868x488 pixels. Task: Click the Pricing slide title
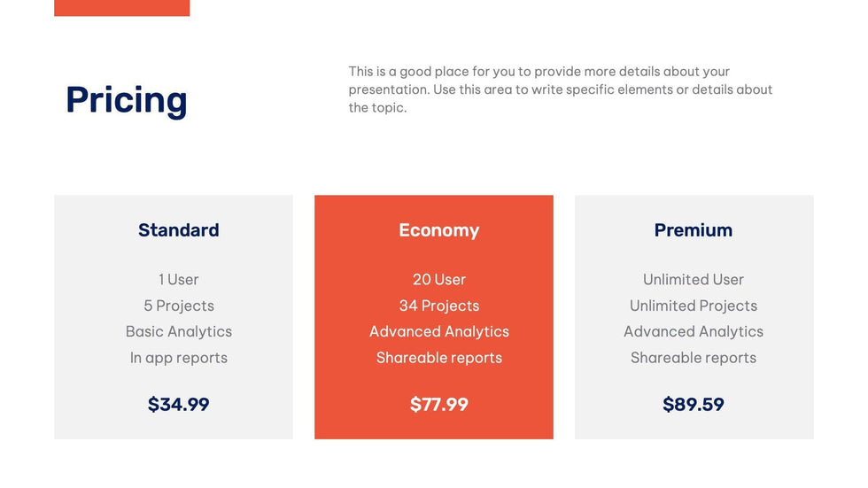tap(127, 100)
